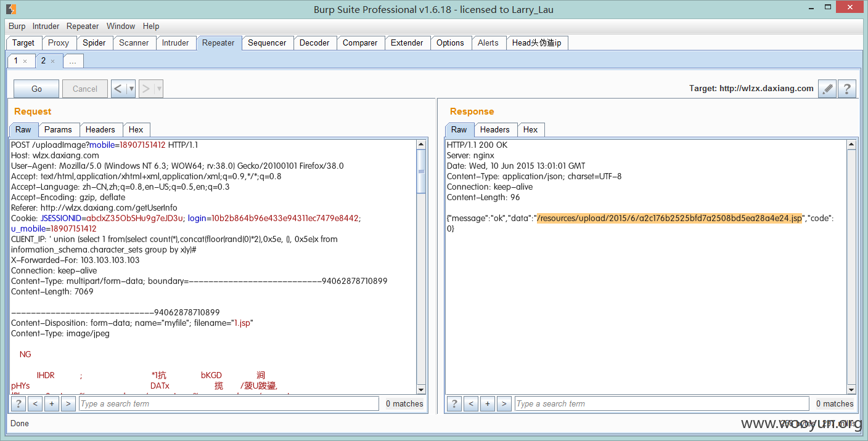Switch to the Comparer tab
868x441 pixels.
pyautogui.click(x=360, y=42)
